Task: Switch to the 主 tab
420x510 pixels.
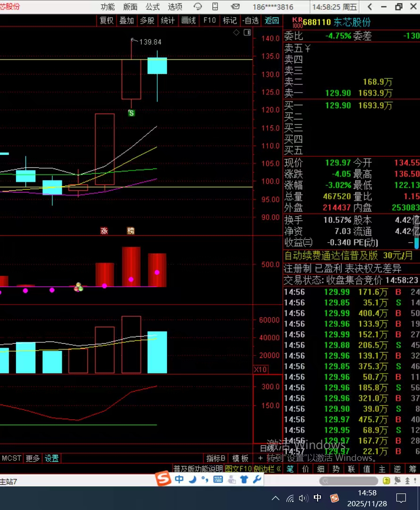Action: (382, 469)
